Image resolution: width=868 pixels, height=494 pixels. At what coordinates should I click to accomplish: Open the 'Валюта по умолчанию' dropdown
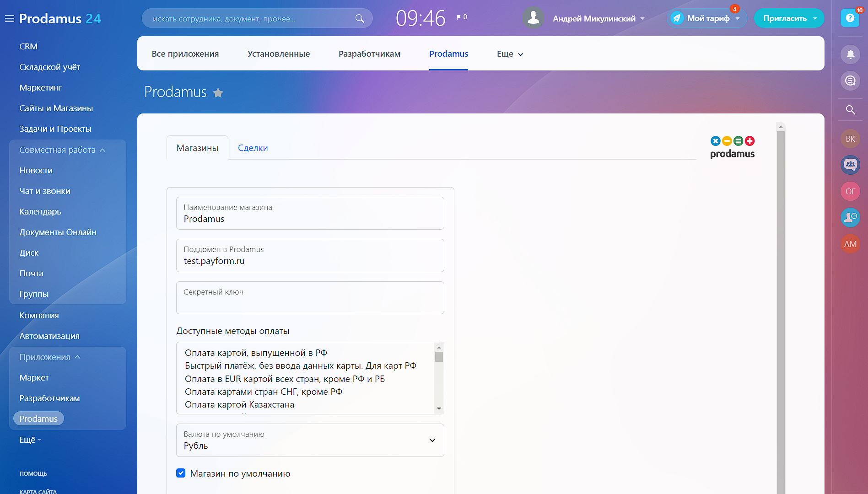tap(310, 440)
